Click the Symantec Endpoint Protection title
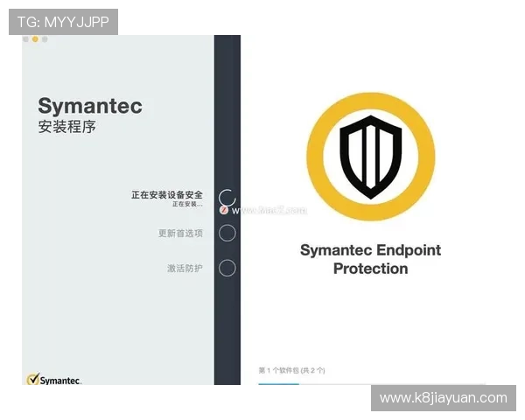The height and width of the screenshot is (420, 525). (x=370, y=259)
